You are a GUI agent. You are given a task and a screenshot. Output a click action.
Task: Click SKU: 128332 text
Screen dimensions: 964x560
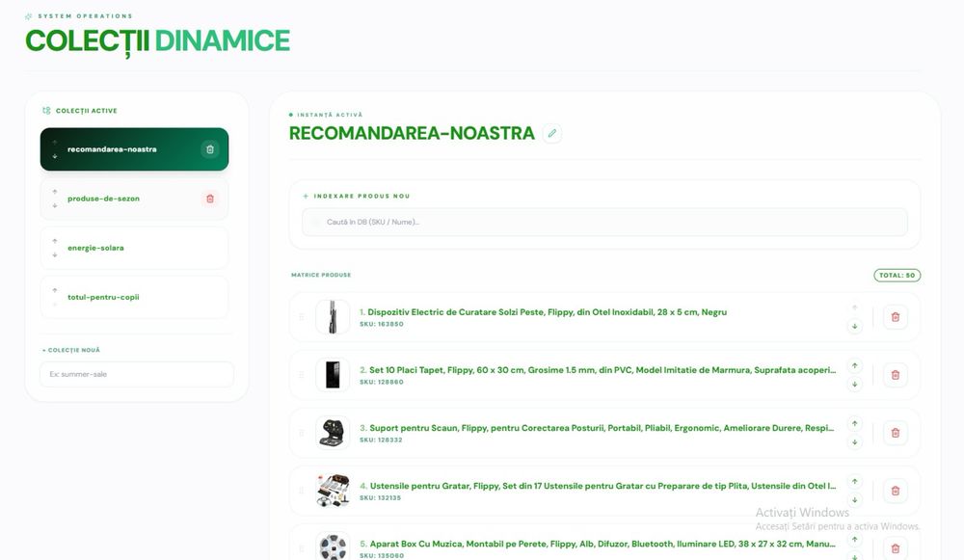click(381, 440)
